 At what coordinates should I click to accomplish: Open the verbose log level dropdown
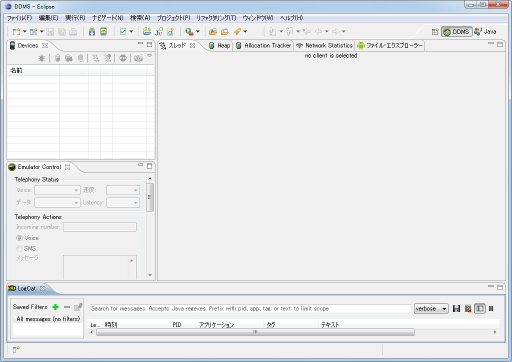click(x=431, y=309)
